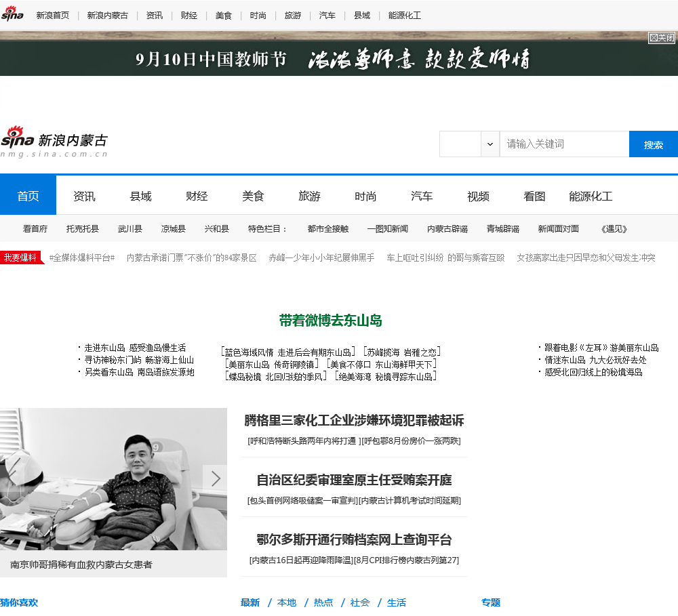This screenshot has height=616, width=678.
Task: Open 车上呕吐引纠纷 ticker headline
Action: tap(446, 258)
